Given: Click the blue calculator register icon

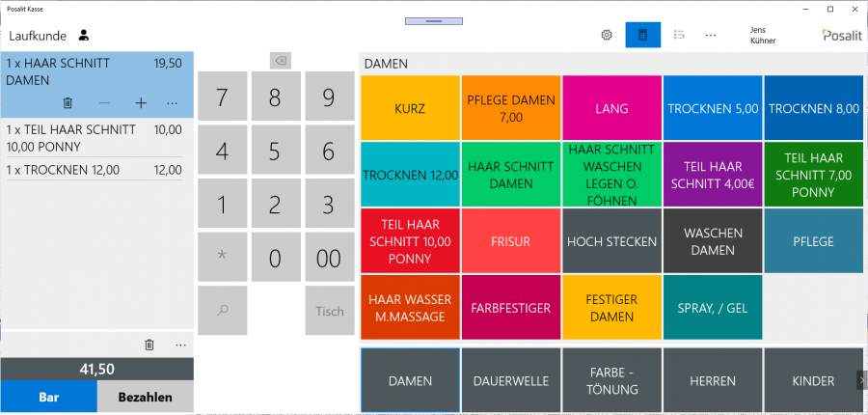Looking at the screenshot, I should (642, 35).
